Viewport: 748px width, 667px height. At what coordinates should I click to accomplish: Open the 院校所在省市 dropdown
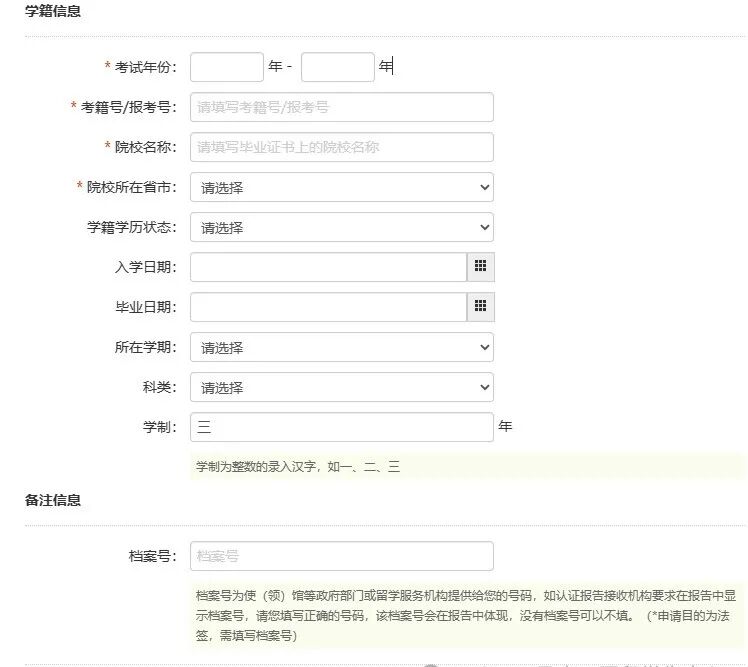(x=342, y=188)
